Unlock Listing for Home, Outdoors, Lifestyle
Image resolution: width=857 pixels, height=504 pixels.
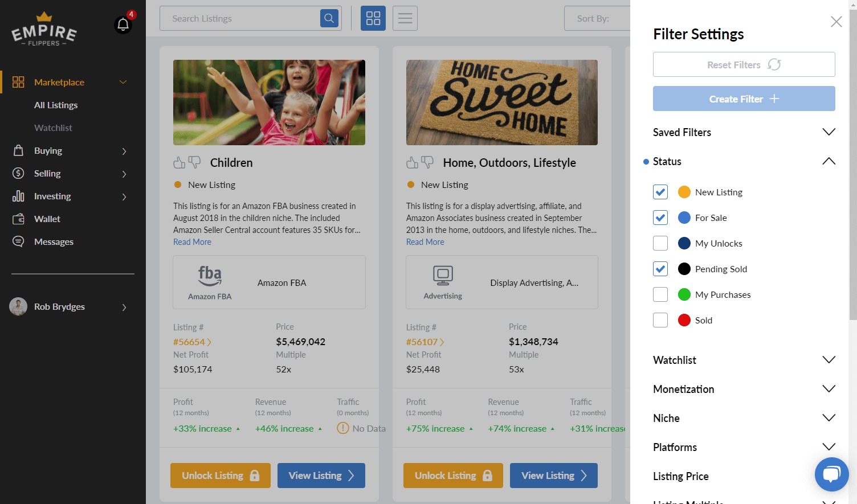[453, 476]
